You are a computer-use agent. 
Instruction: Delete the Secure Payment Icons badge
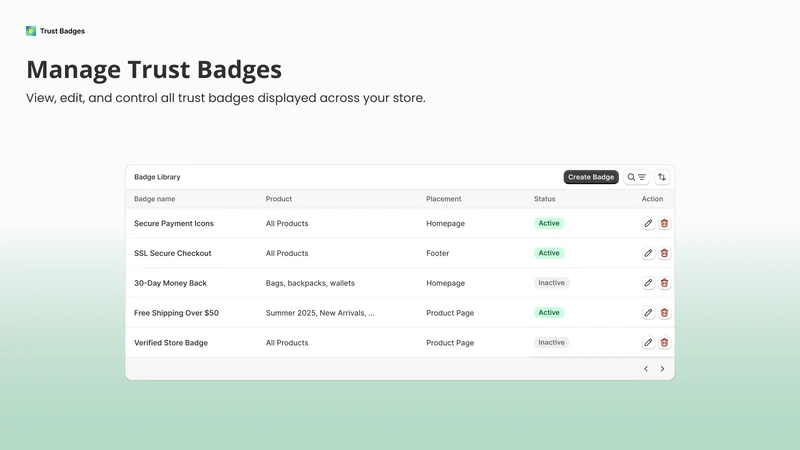(x=664, y=223)
